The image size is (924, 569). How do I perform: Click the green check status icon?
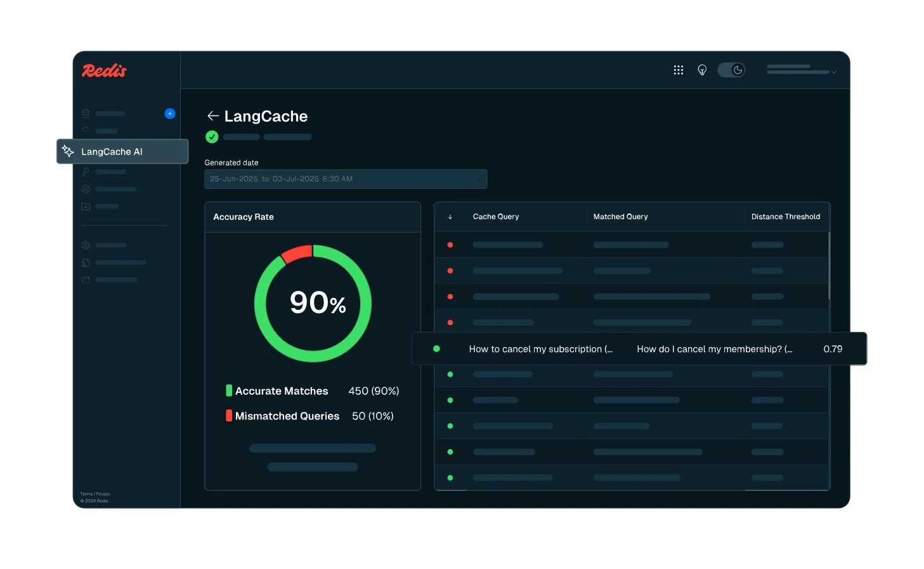[x=212, y=137]
